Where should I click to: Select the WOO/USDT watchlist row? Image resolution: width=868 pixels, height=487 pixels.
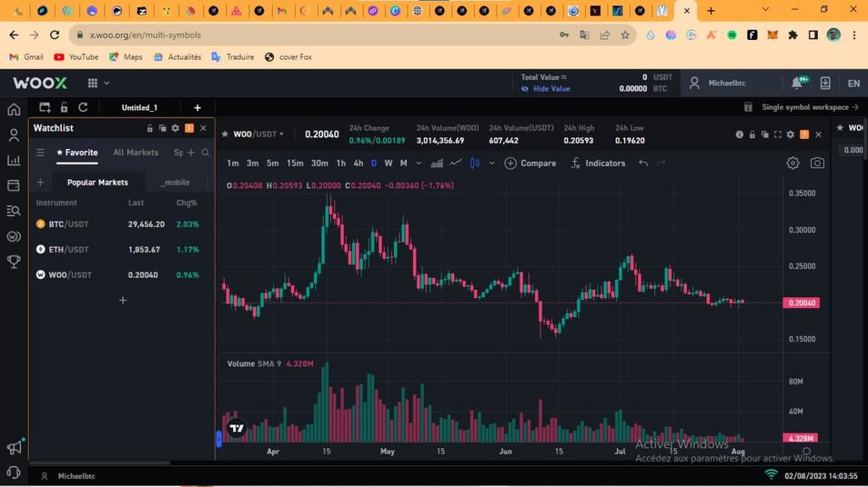coord(122,274)
